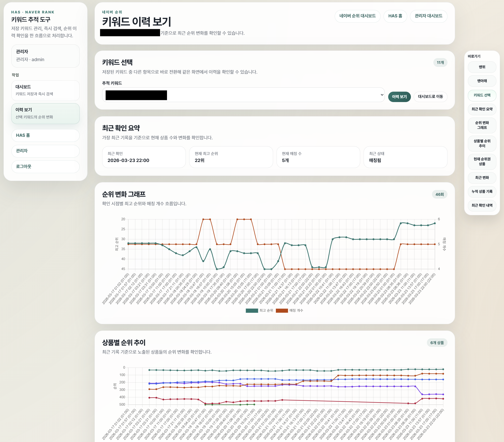
Task: Go to 관리자 대시보드 in header
Action: click(428, 16)
